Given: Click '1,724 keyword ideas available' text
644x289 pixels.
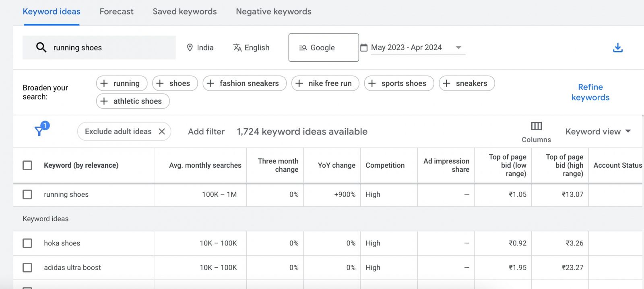Looking at the screenshot, I should (x=302, y=131).
